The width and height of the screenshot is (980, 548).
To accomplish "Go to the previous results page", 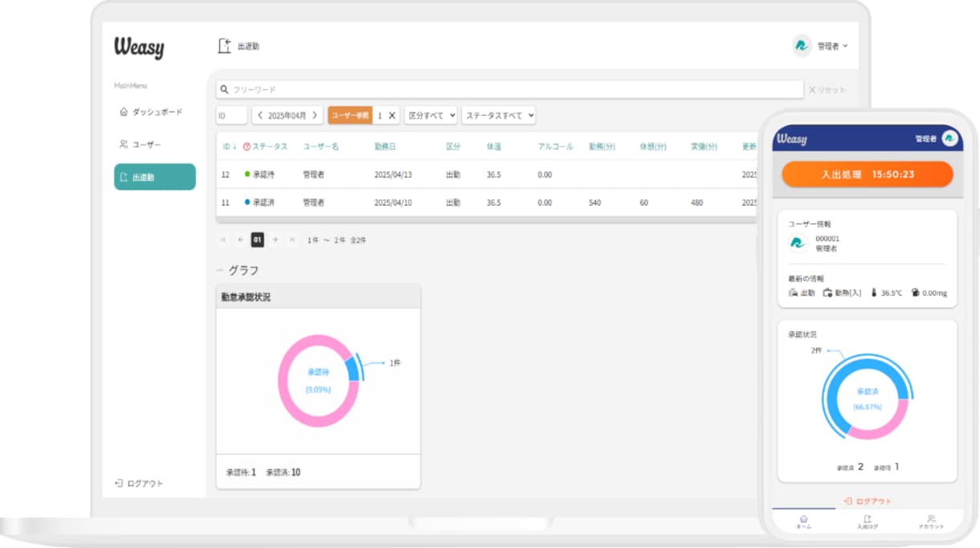I will tap(240, 239).
